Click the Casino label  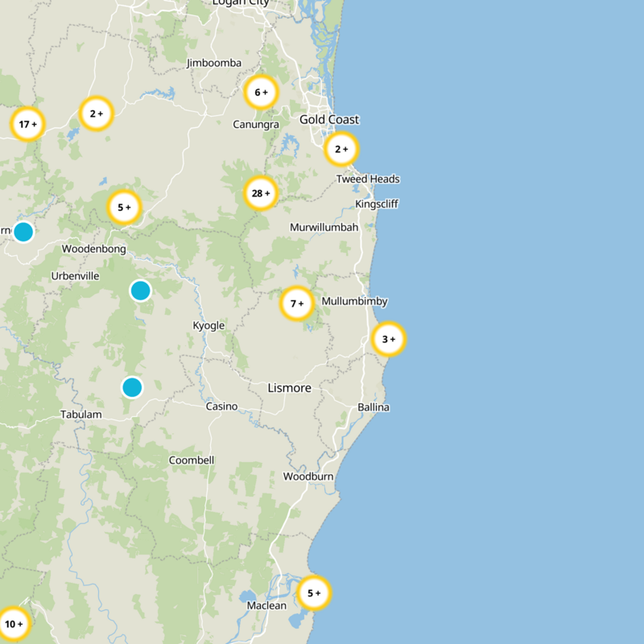point(222,407)
